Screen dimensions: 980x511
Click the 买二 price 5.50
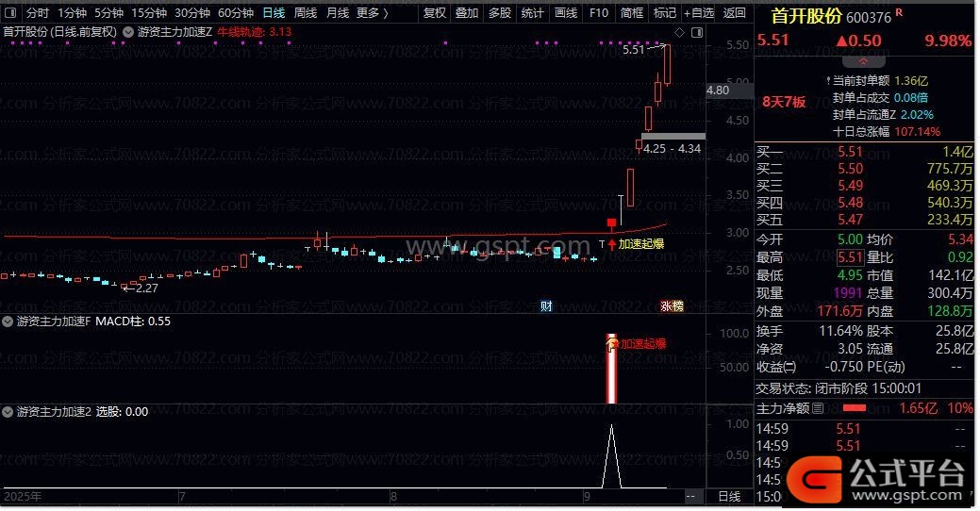coord(850,169)
